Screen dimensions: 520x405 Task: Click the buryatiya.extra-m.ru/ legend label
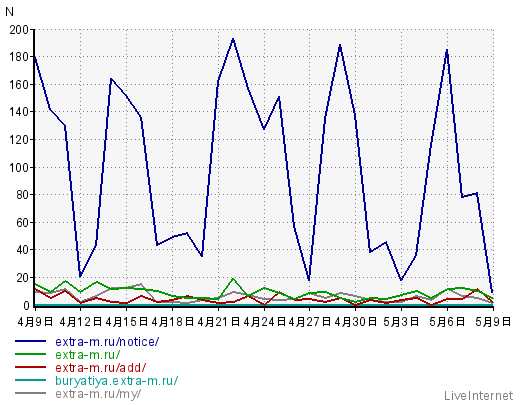(x=117, y=381)
